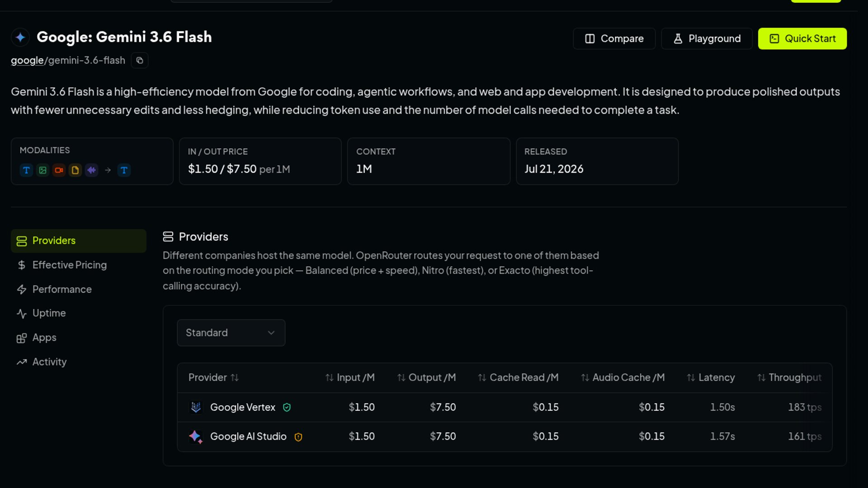
Task: Click the yellow shield badge beside Google AI Studio
Action: [x=298, y=437]
